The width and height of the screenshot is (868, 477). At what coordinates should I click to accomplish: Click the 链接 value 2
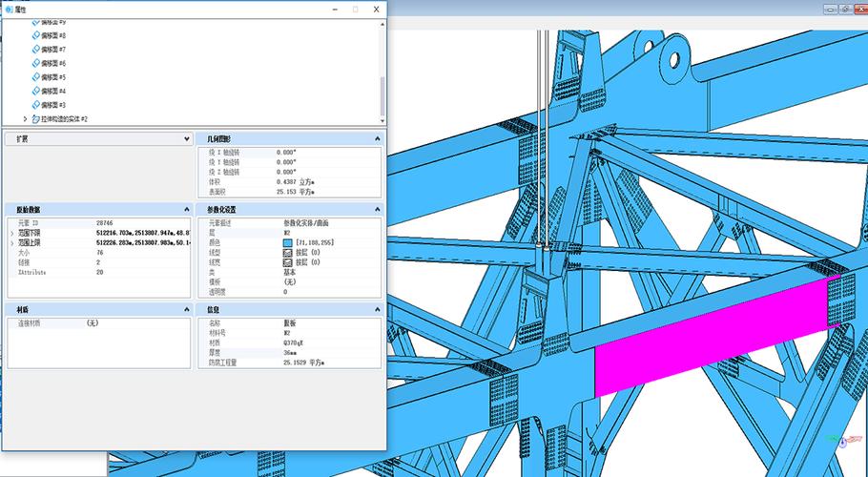[98, 262]
